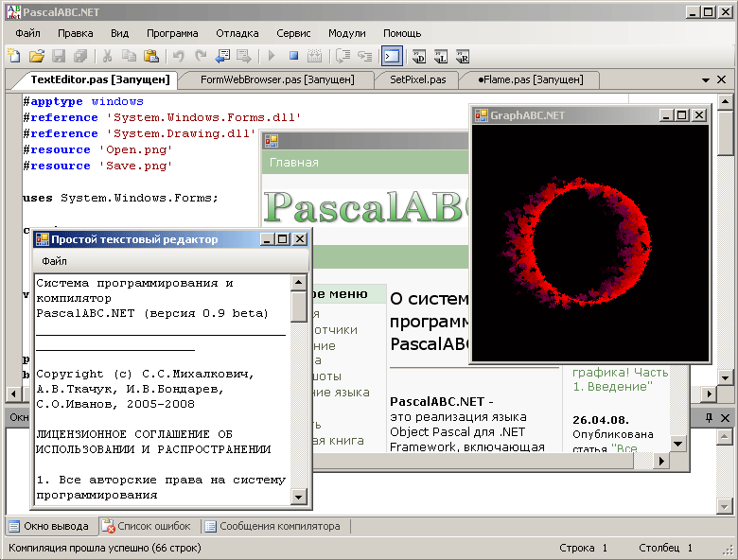Open the tab list dropdown arrow
This screenshot has width=738, height=560.
pyautogui.click(x=706, y=80)
